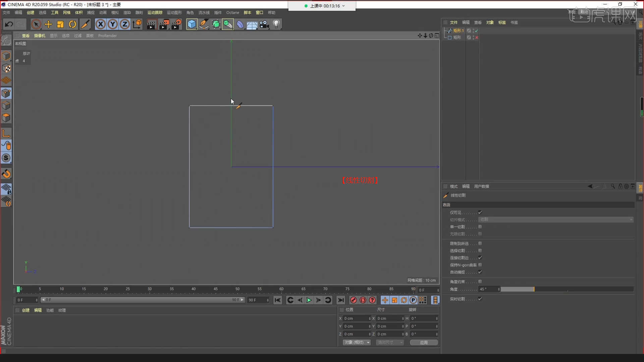Open the floor environment icon
Screen dimensions: 644x362
(x=252, y=24)
